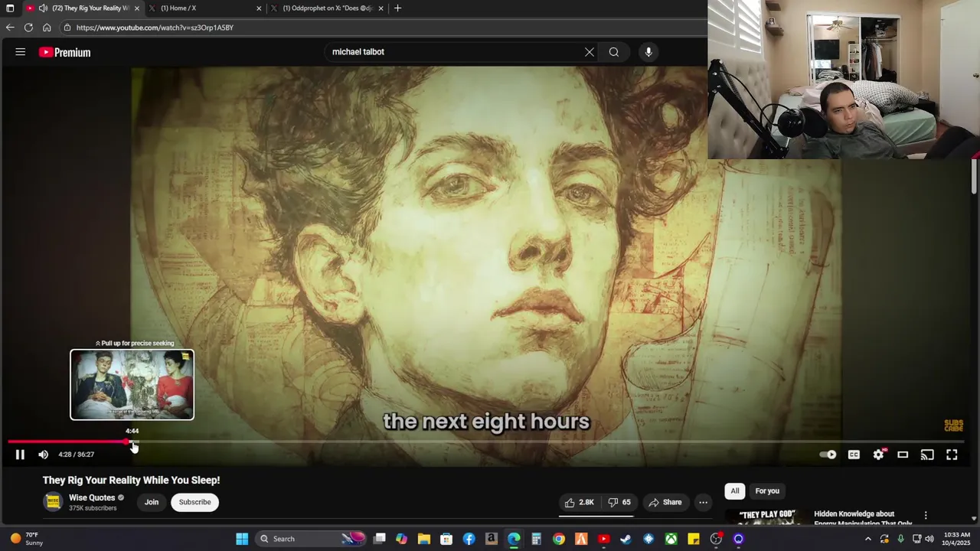Close the "Oddprophet on X" tab
Image resolution: width=980 pixels, height=551 pixels.
click(x=381, y=8)
